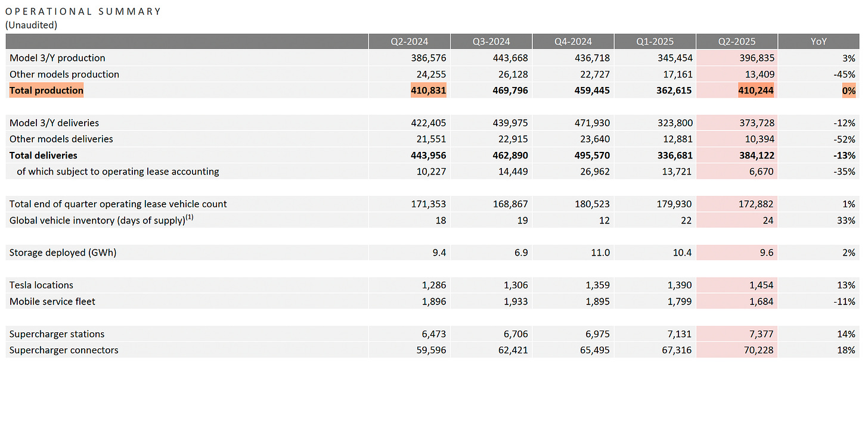Select the value 436,718
This screenshot has width=868, height=436.
[x=592, y=58]
